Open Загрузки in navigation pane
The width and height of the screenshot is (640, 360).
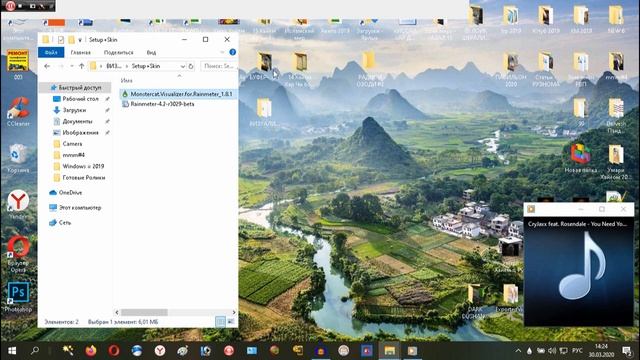(74, 110)
